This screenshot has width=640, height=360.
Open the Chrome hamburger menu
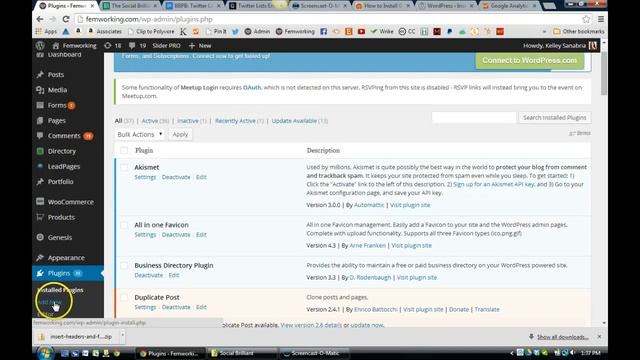coord(601,19)
